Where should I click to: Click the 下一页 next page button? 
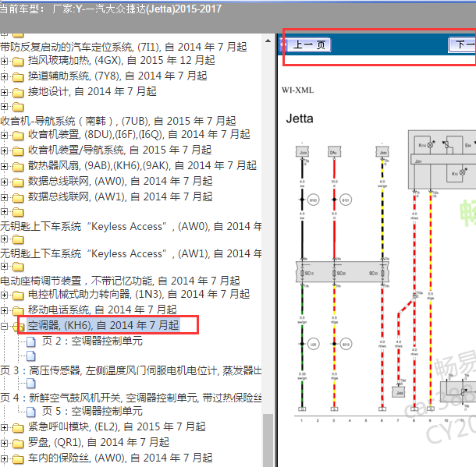click(x=463, y=45)
